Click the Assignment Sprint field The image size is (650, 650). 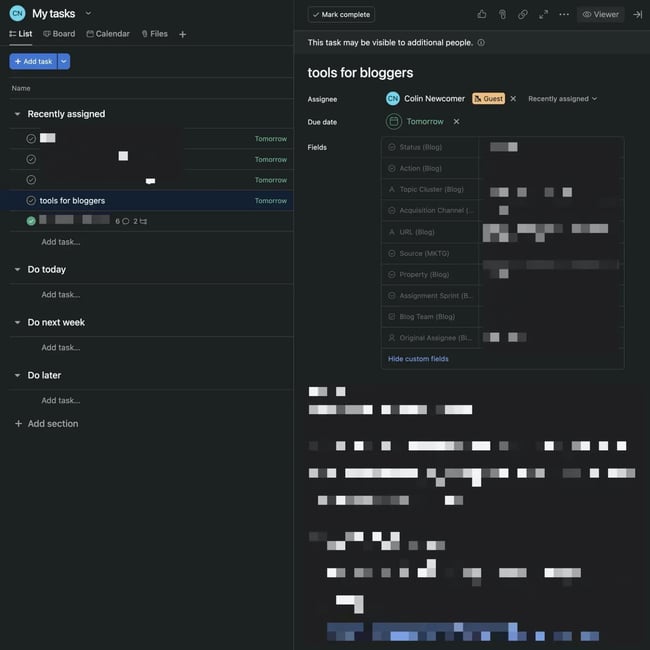[502, 296]
